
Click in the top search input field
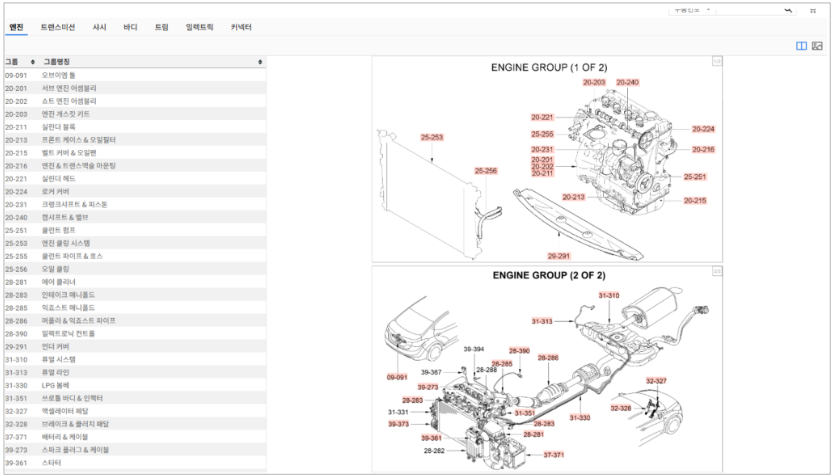point(750,9)
